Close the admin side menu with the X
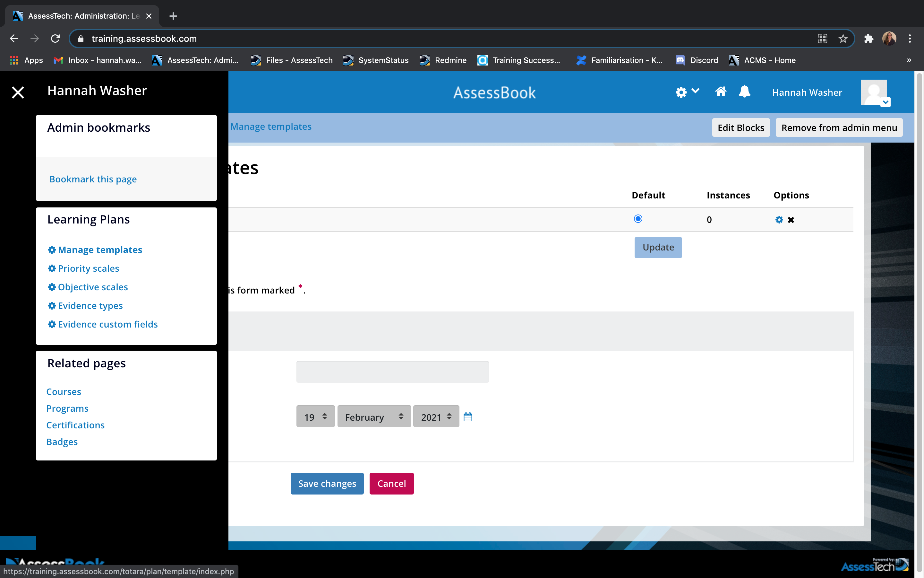This screenshot has width=924, height=578. pos(18,92)
